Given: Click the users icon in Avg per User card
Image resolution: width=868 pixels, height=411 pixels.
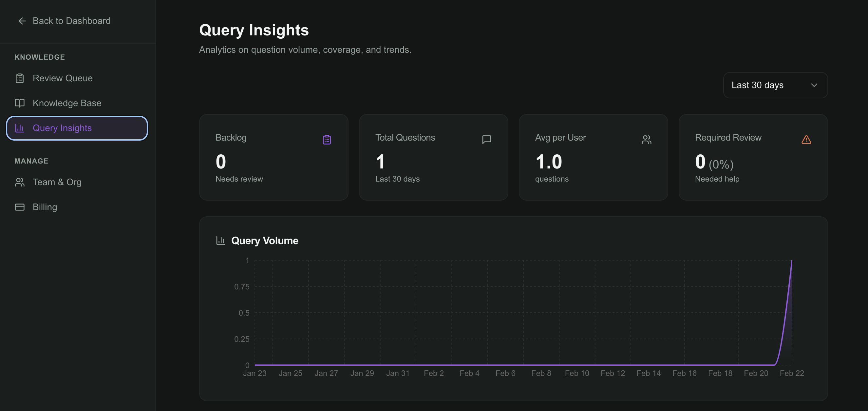Looking at the screenshot, I should [x=646, y=140].
